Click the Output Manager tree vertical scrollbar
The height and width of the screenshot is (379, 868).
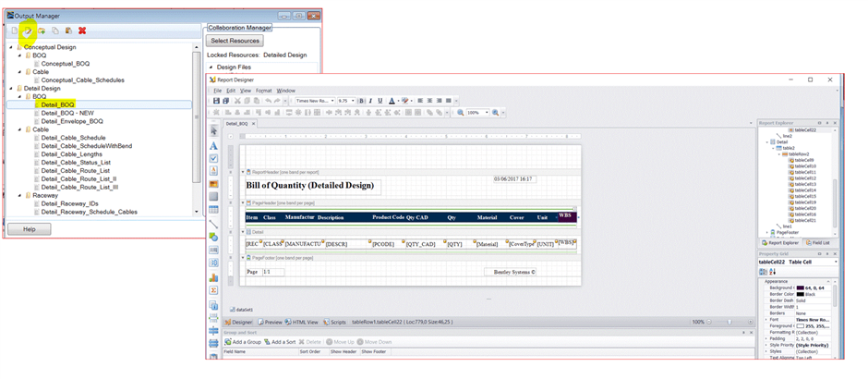pyautogui.click(x=196, y=131)
